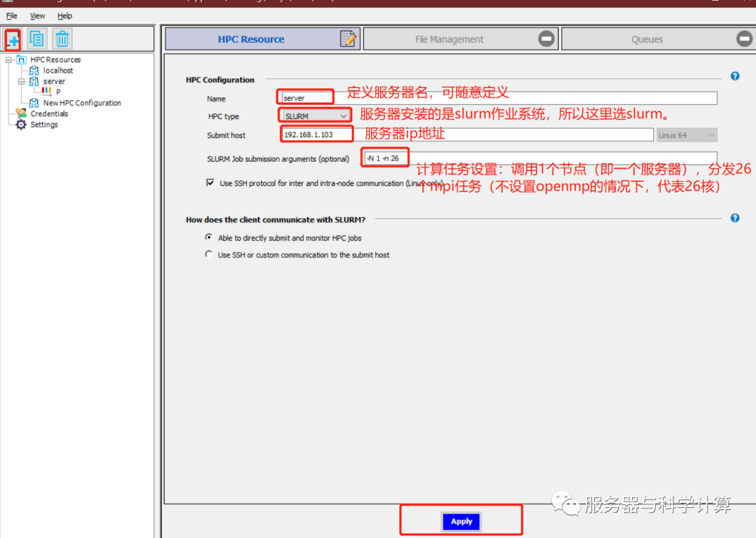Open Settings in the tree
Viewport: 756px width, 538px height.
coord(44,125)
